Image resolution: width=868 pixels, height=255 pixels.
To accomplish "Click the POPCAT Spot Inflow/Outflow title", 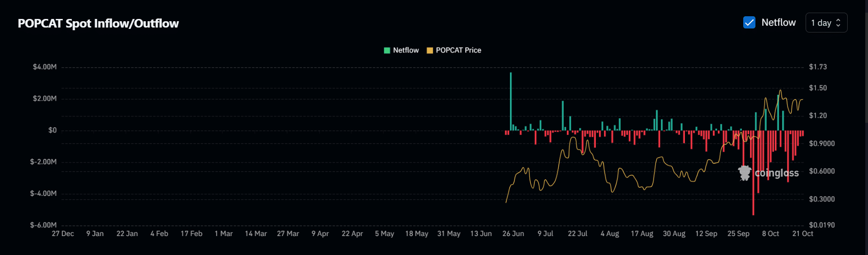I will click(x=98, y=23).
